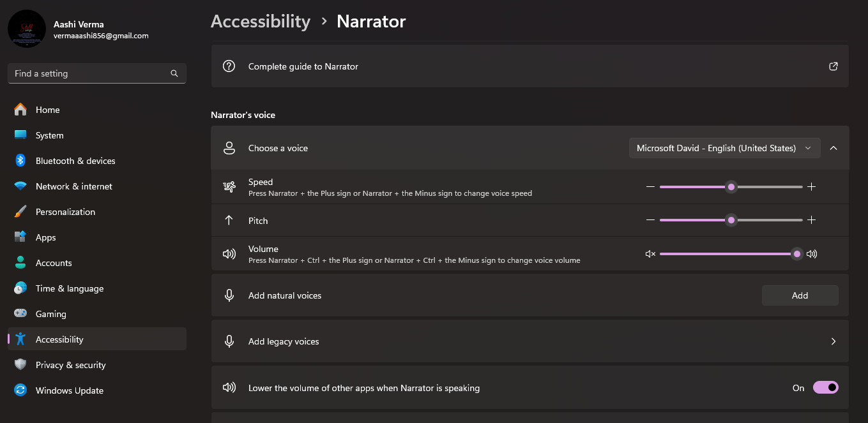
Task: Click the loud speaker icon for Volume
Action: (811, 254)
